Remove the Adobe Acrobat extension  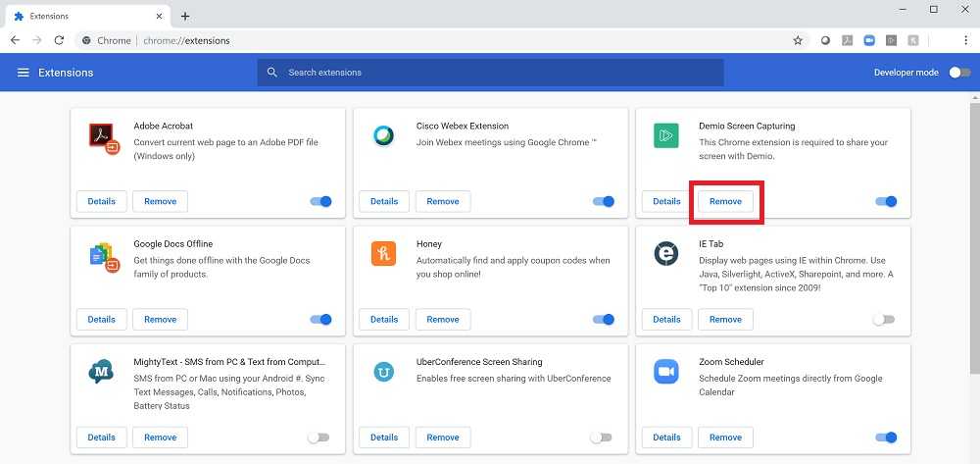coord(160,201)
